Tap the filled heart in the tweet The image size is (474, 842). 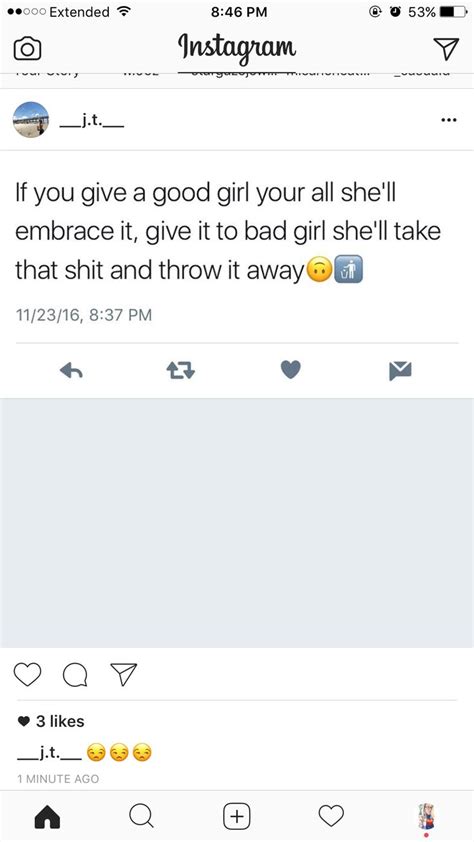coord(290,369)
